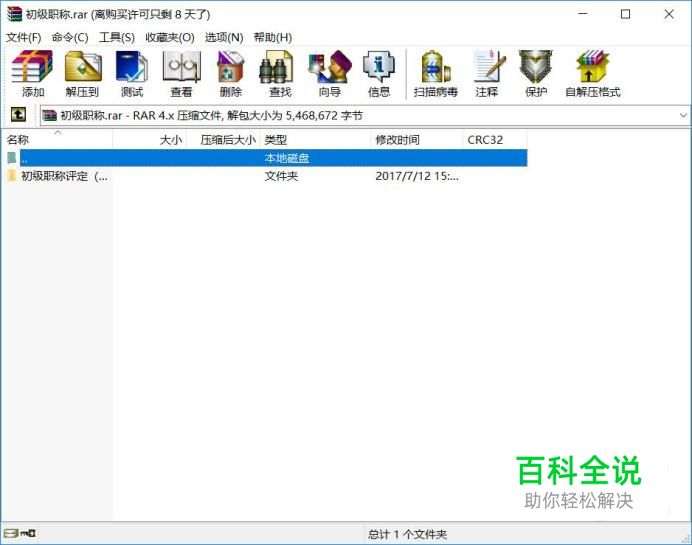692x545 pixels.
Task: Open the 帮助(H) menu
Action: [273, 38]
